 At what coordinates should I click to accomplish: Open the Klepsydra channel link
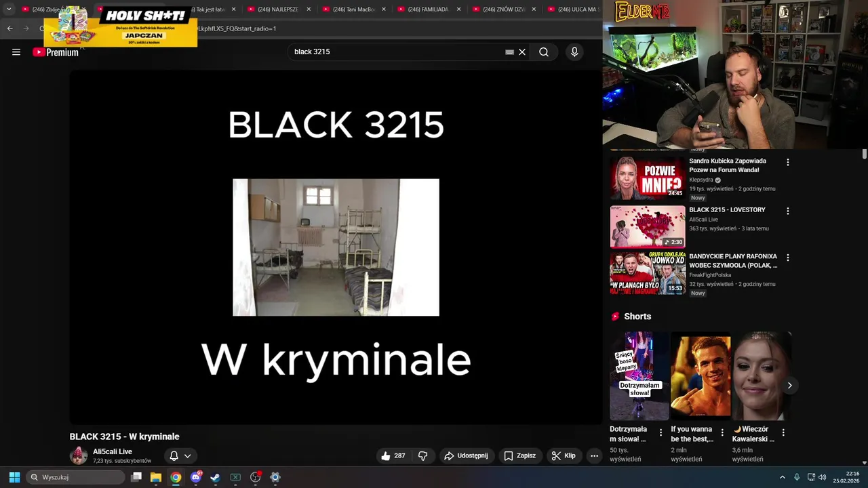click(x=701, y=180)
